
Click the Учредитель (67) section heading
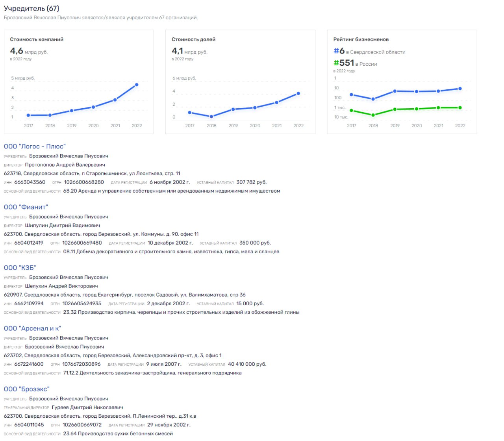[31, 8]
